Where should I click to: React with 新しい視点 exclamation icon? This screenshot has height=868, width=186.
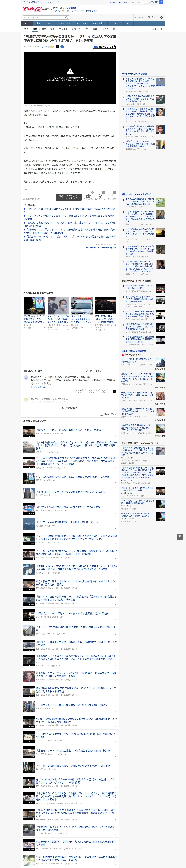pyautogui.click(x=112, y=196)
